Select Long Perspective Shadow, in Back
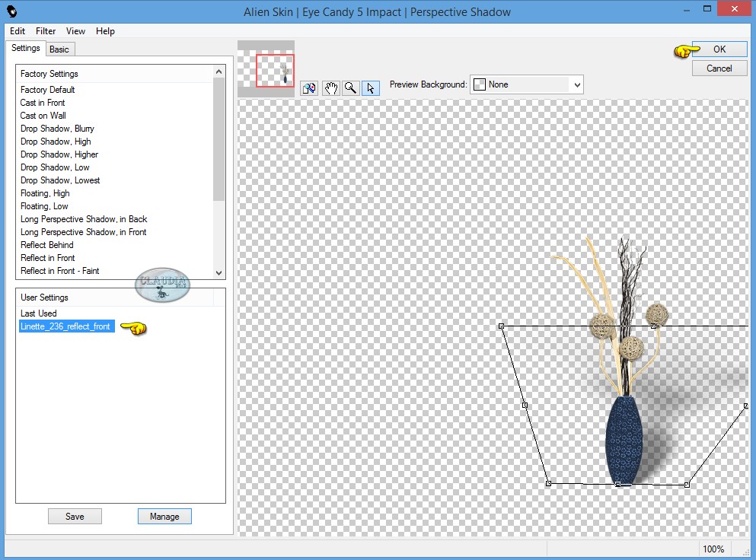Viewport: 756px width, 560px height. pyautogui.click(x=84, y=219)
